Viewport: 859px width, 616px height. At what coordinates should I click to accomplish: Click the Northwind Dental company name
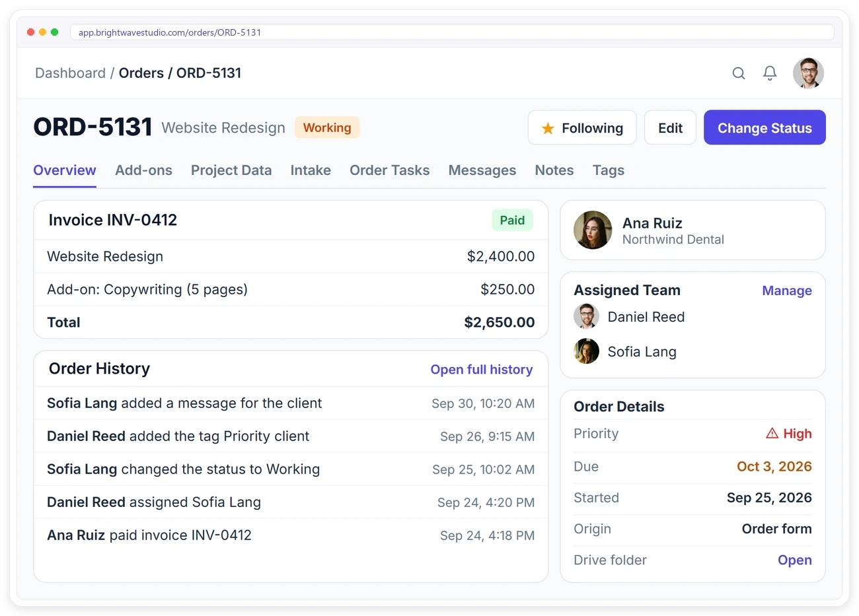tap(673, 240)
